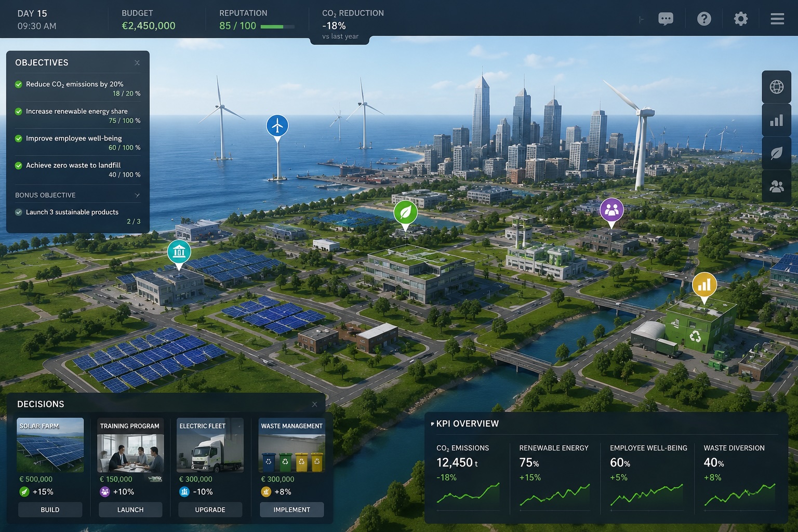Click the 2 / 3 bonus progress
Screen dimensions: 798x532
click(134, 221)
